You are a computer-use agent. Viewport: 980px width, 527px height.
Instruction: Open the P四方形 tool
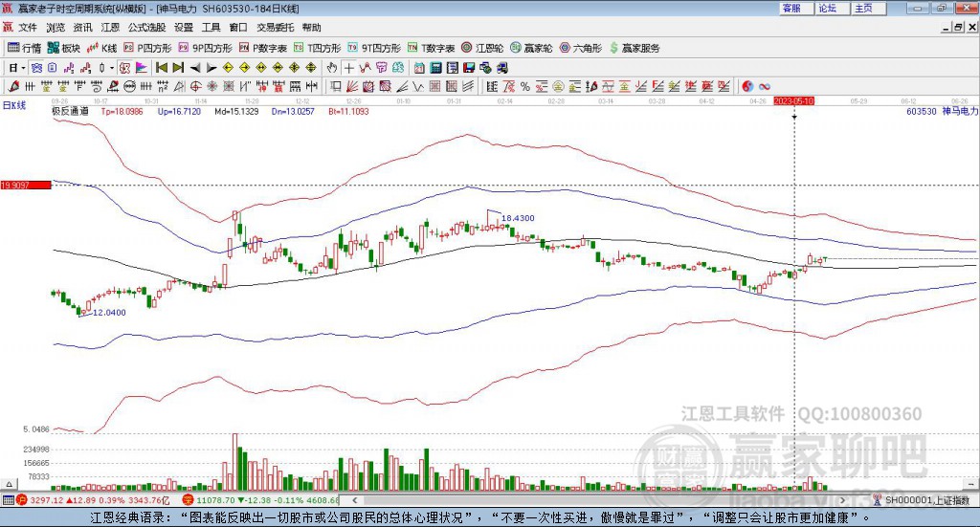pos(147,48)
